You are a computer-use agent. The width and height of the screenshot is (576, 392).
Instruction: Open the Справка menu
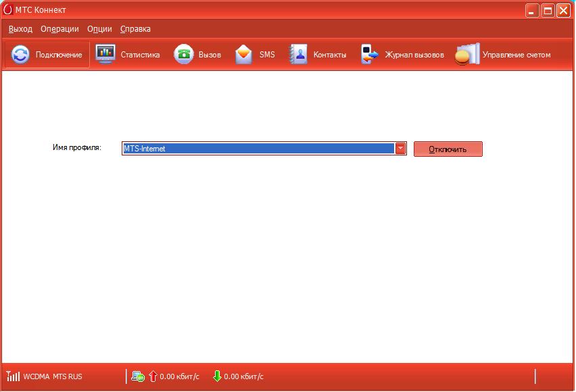[136, 29]
